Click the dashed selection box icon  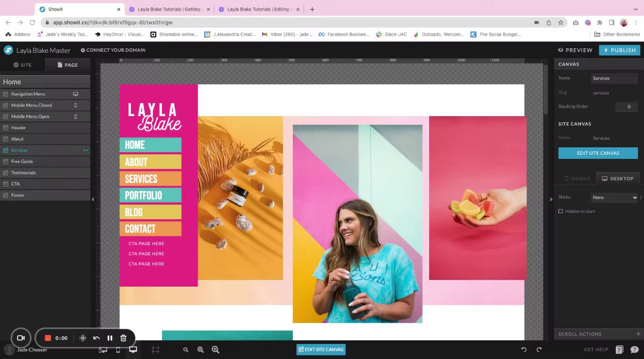point(155,349)
